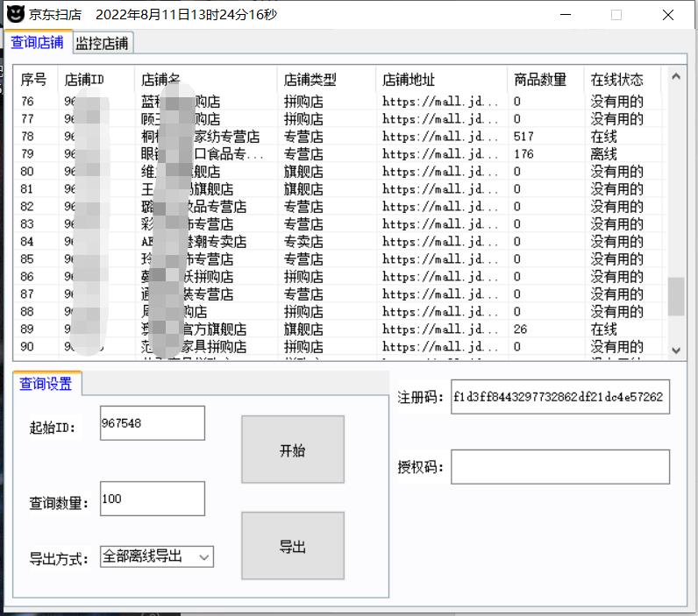698x616 pixels.
Task: Focus the 起始ID input field
Action: click(152, 423)
